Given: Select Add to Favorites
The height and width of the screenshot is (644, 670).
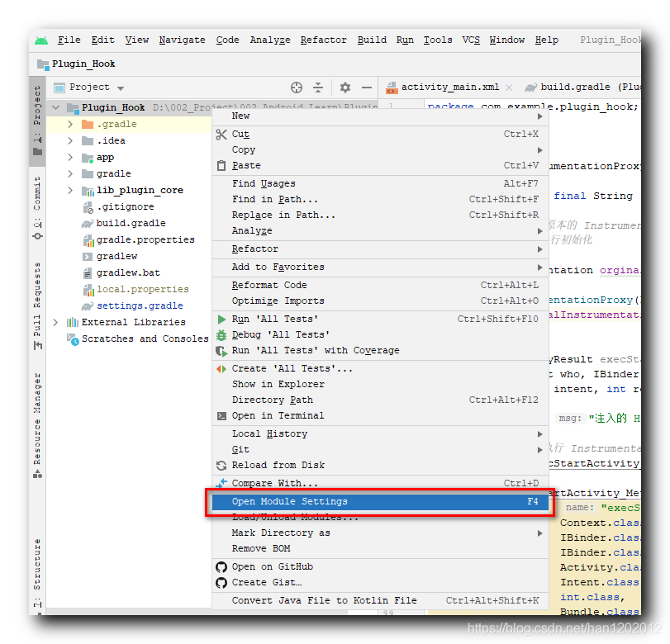Looking at the screenshot, I should [x=380, y=267].
